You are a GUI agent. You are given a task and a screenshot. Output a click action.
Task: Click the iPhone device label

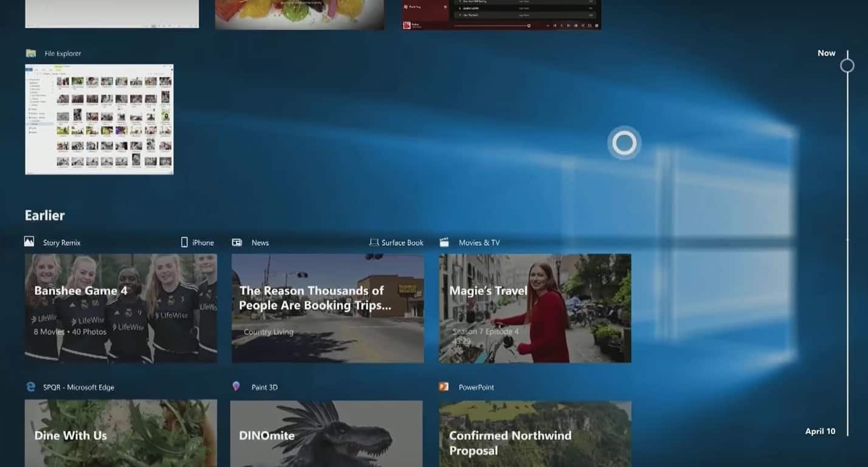click(203, 243)
